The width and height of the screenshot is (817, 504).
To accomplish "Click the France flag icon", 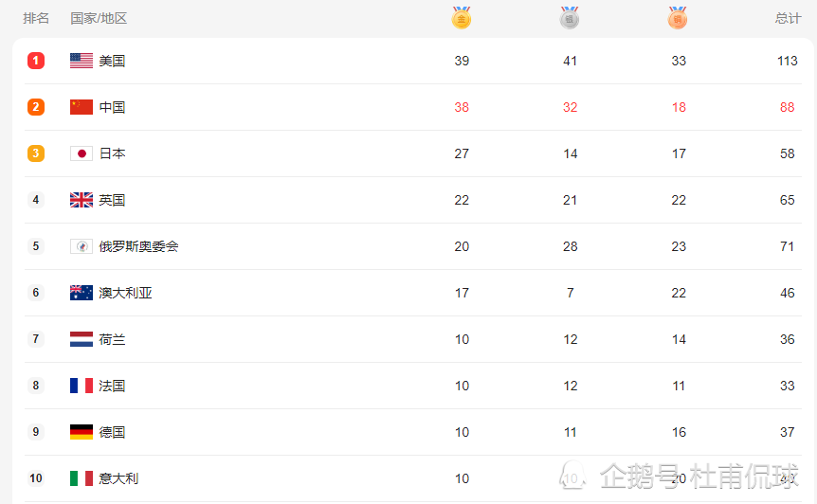I will (82, 386).
